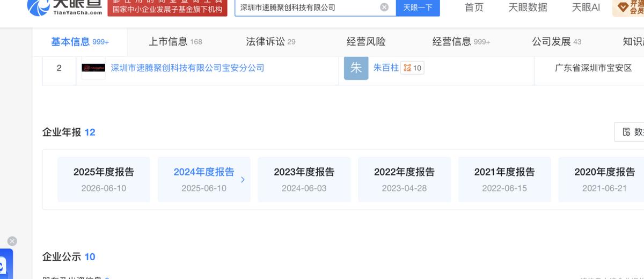The height and width of the screenshot is (279, 644).
Task: Click the 朱 avatar badge
Action: tap(356, 68)
